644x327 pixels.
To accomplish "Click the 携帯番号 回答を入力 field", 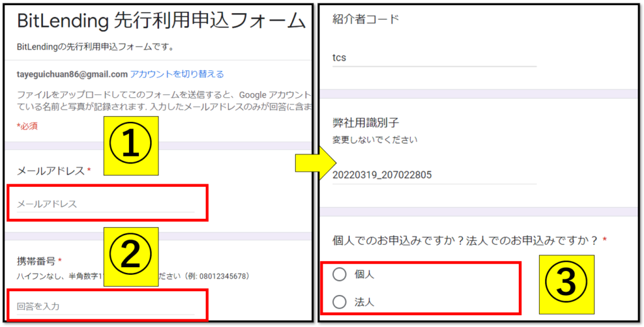I will click(x=106, y=306).
